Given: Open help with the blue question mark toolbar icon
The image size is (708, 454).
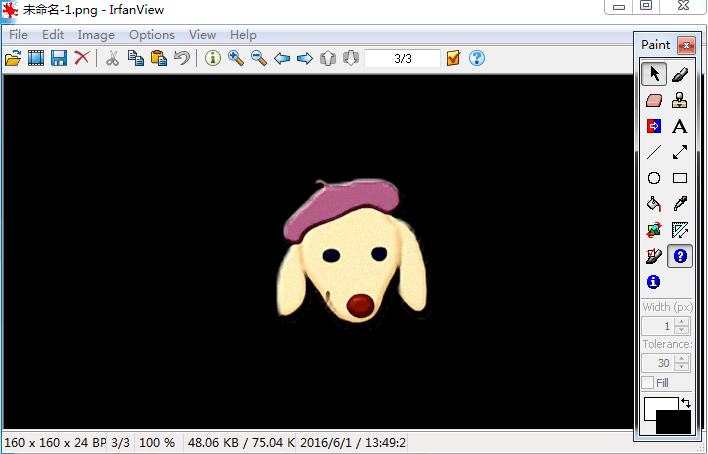Looking at the screenshot, I should click(477, 58).
